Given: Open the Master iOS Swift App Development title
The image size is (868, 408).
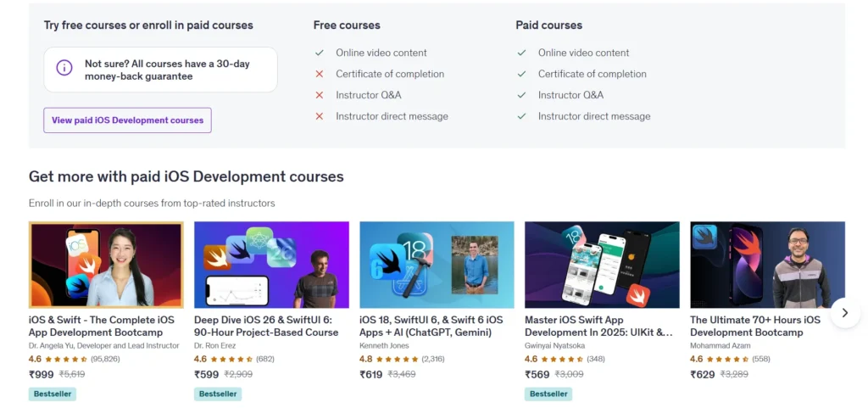Looking at the screenshot, I should click(598, 326).
